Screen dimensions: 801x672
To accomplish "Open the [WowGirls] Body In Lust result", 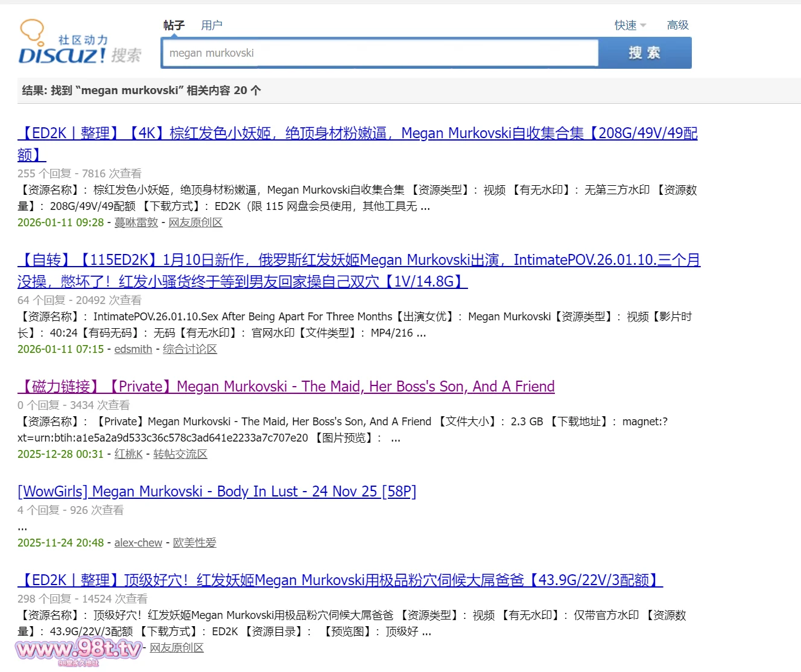I will [217, 492].
